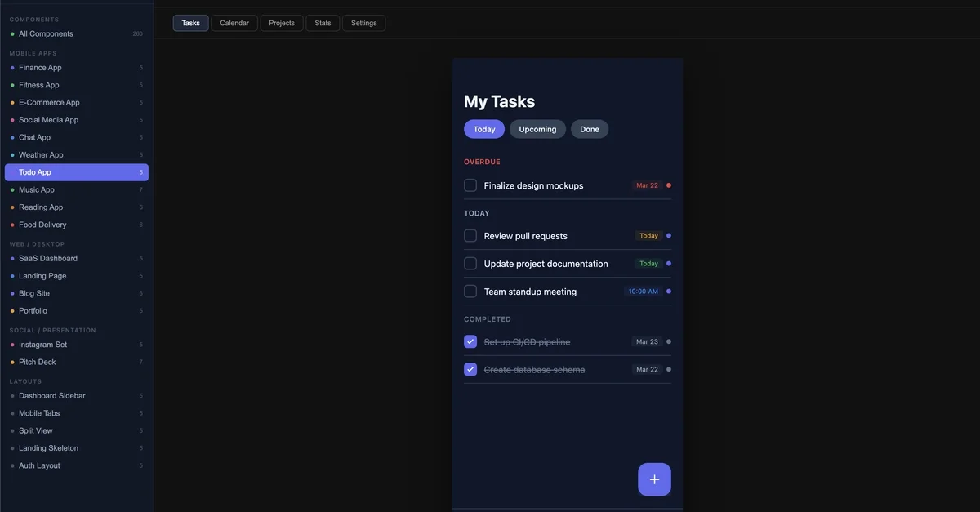980x512 pixels.
Task: Switch to the Calendar tab
Action: pyautogui.click(x=234, y=23)
